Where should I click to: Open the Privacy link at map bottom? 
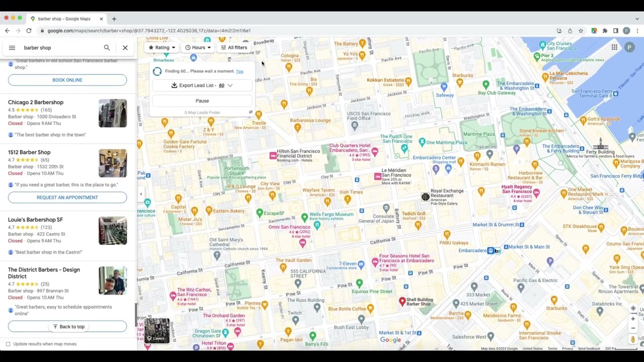coord(568,348)
